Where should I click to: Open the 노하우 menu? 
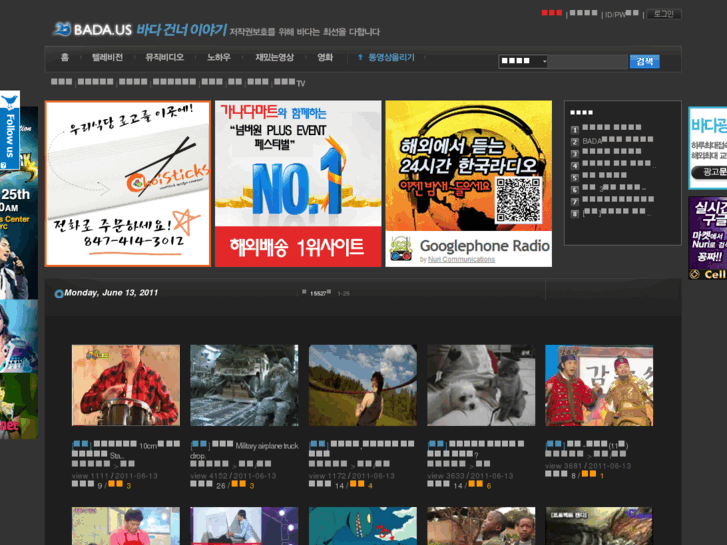(x=219, y=57)
